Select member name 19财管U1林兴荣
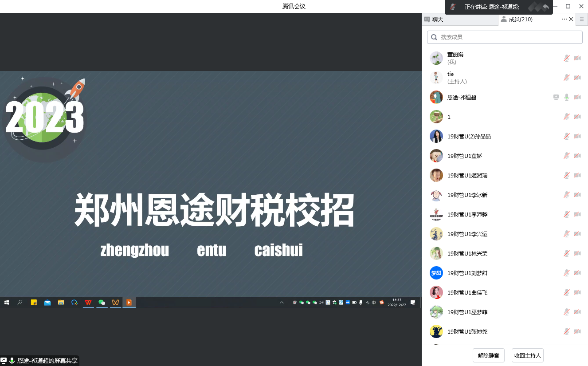 (x=467, y=253)
